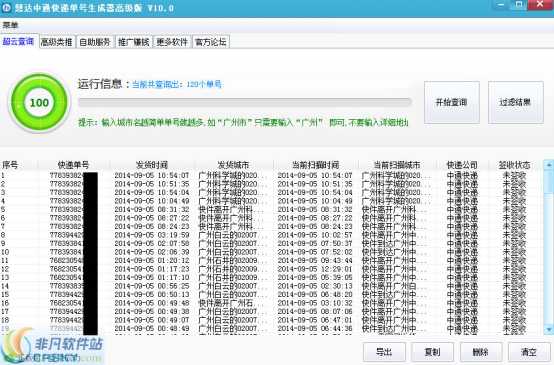
Task: Sort by 当前扫描城市 column header
Action: (x=397, y=165)
